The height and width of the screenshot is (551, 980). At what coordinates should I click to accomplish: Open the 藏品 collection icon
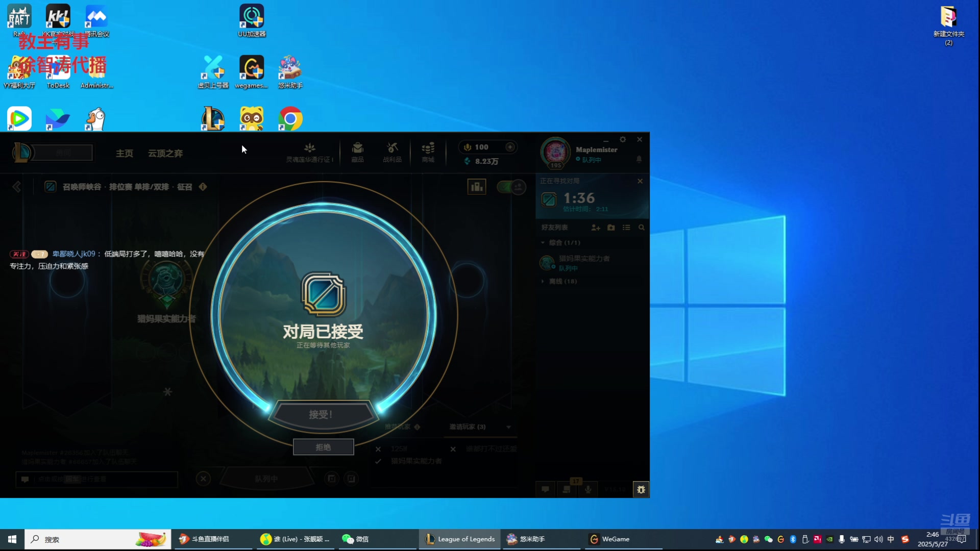[x=358, y=152]
